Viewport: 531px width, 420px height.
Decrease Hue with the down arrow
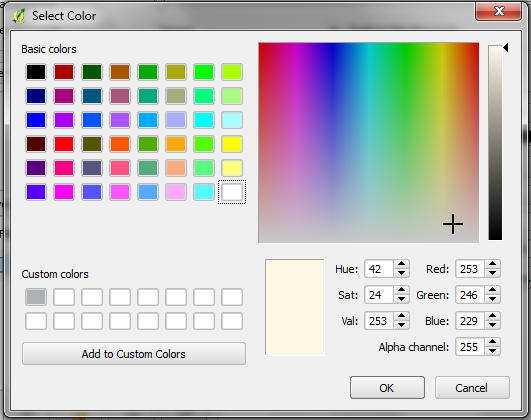click(x=402, y=273)
